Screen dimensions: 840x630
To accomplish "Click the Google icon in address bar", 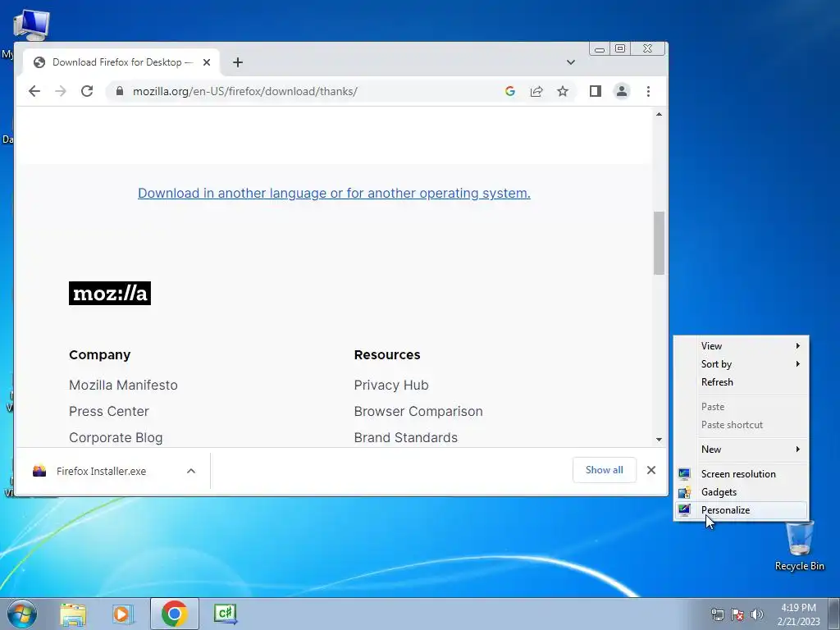I will 510,91.
